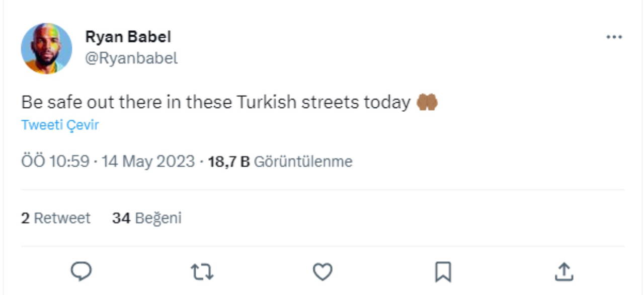This screenshot has width=644, height=295.
Task: Click the @Ryanbabel handle
Action: coord(131,58)
